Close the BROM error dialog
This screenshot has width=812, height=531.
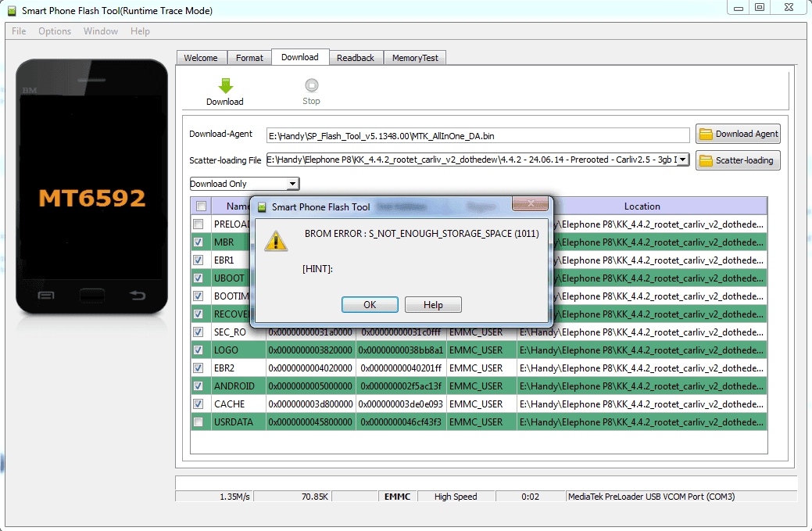pyautogui.click(x=531, y=203)
